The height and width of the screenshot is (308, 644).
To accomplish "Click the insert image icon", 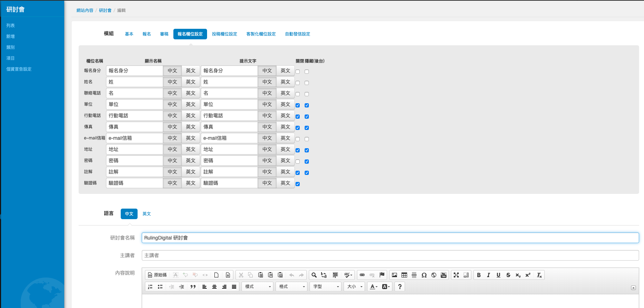I will click(394, 275).
